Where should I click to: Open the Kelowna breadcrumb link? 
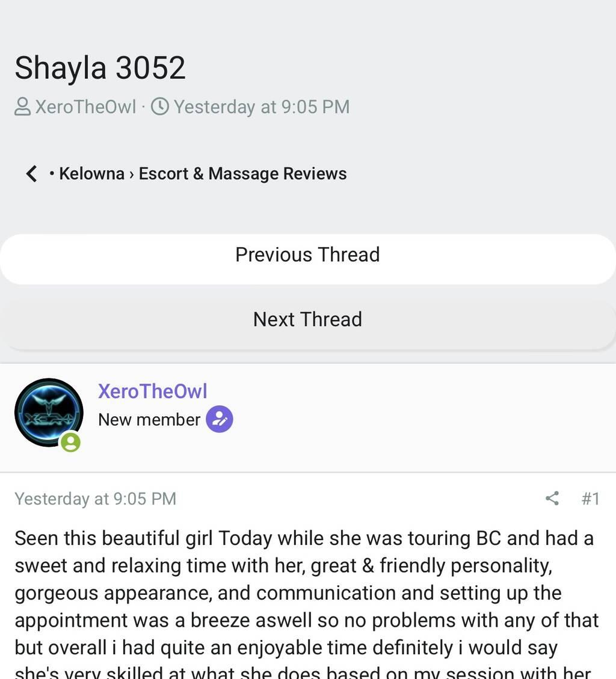(x=92, y=174)
